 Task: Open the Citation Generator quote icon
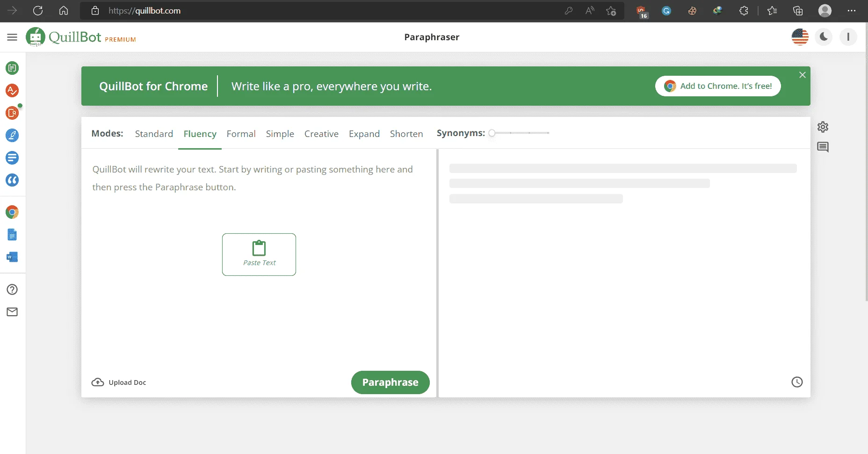(12, 180)
